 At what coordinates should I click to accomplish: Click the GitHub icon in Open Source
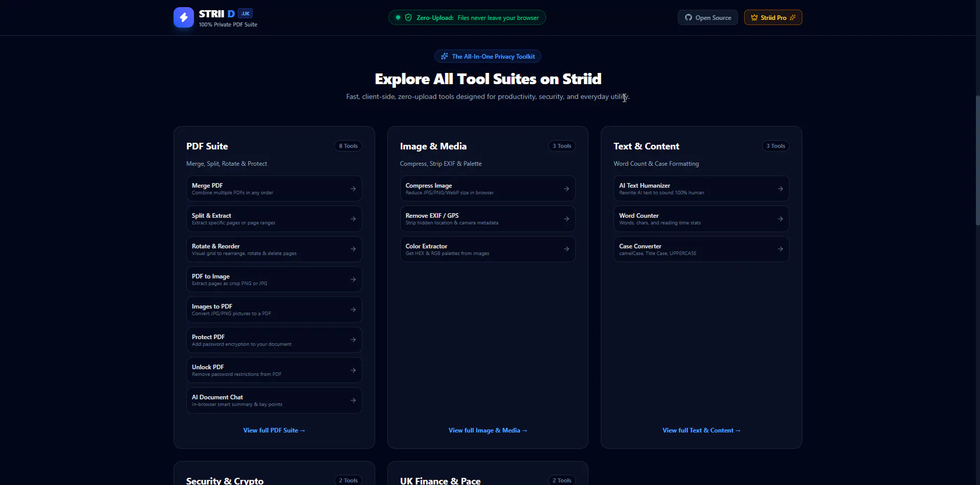point(689,18)
